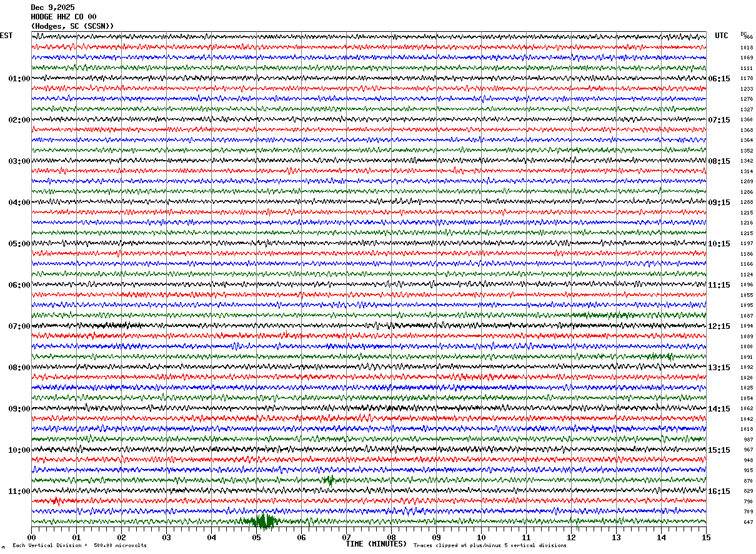Click the 09:15 UTC row label

(x=719, y=203)
